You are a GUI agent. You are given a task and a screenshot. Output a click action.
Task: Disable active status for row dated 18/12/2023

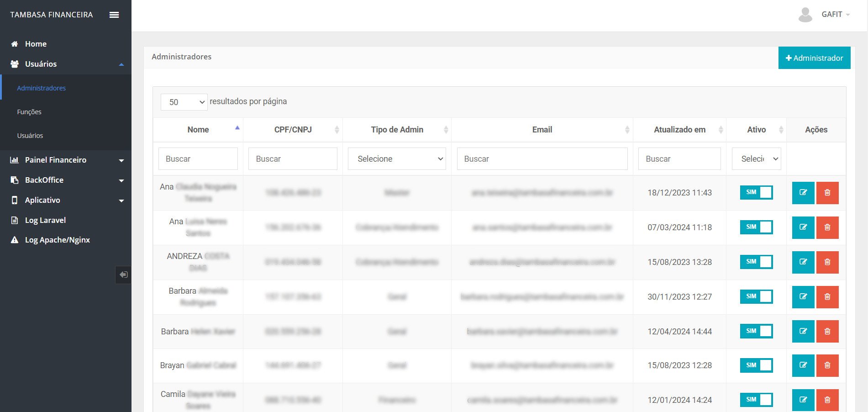[756, 192]
